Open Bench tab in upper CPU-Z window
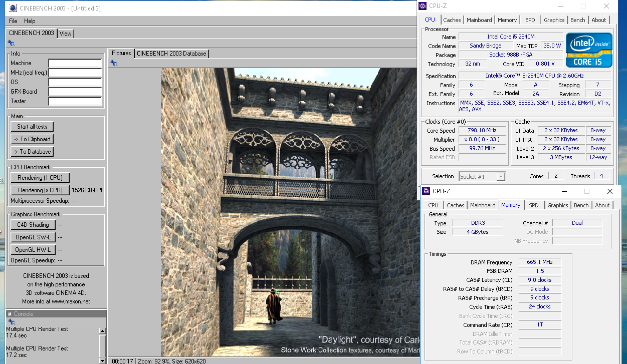The width and height of the screenshot is (627, 364). tap(578, 20)
